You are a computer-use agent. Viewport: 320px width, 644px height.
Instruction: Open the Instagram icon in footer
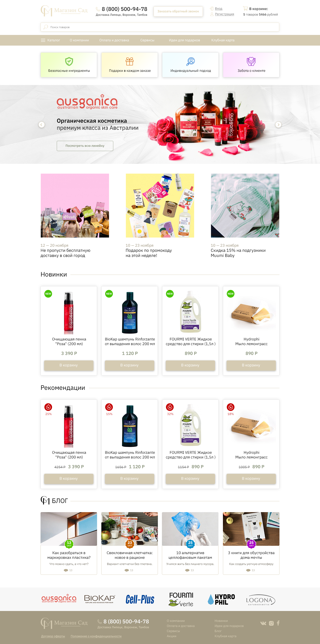point(271,623)
